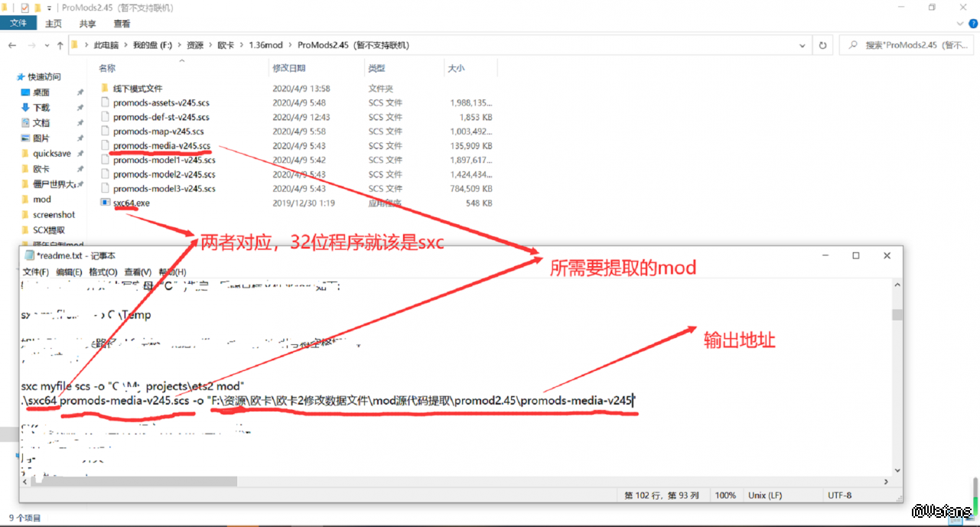Open the mod folder in the sidebar
Image resolution: width=980 pixels, height=527 pixels.
pyautogui.click(x=41, y=199)
